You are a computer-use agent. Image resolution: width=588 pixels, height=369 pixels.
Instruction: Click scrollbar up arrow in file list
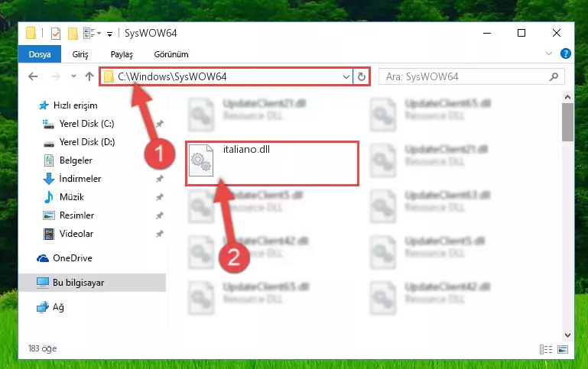567,97
